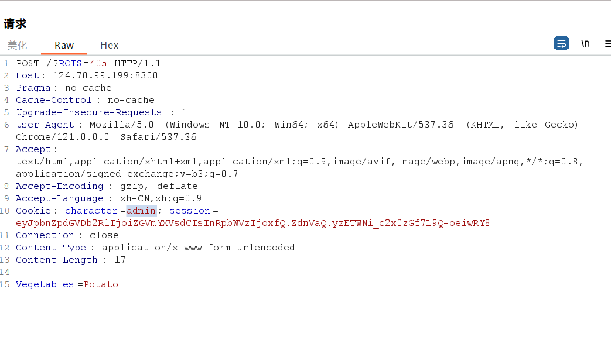Switch to the Hex tab

109,45
